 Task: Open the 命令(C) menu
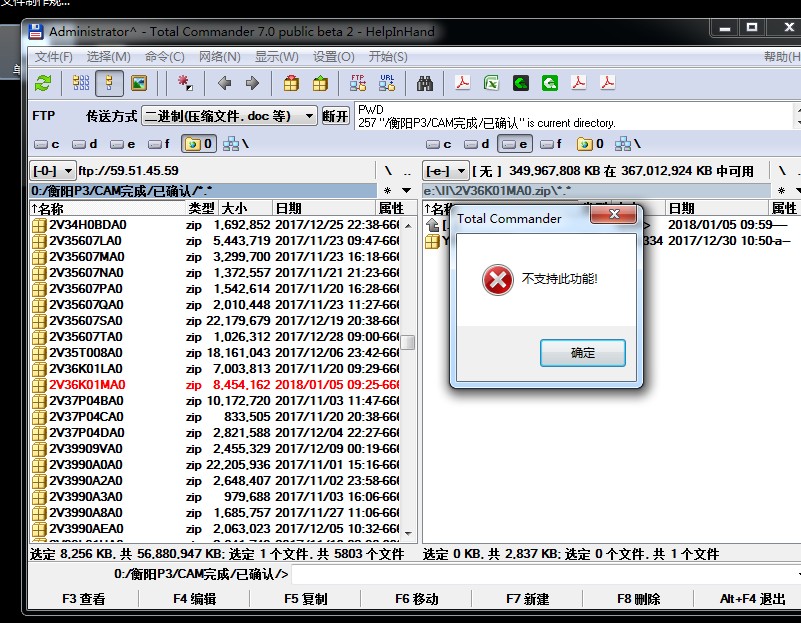[x=164, y=56]
